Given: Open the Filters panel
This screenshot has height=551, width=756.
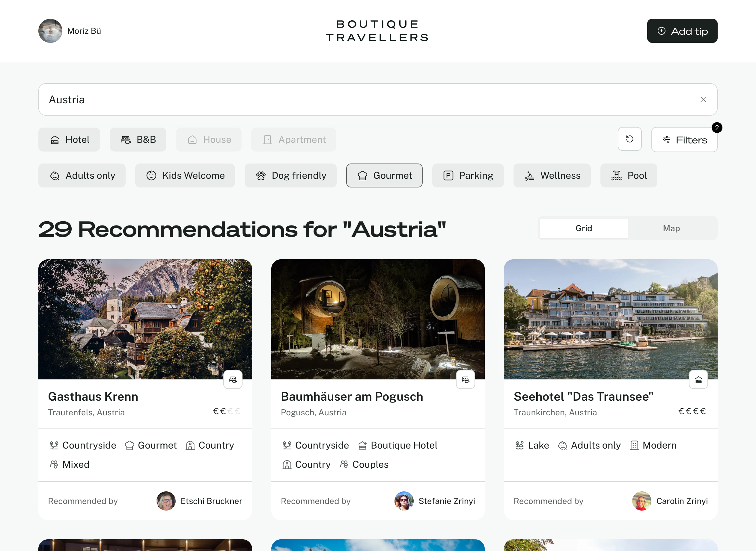Looking at the screenshot, I should (x=684, y=140).
